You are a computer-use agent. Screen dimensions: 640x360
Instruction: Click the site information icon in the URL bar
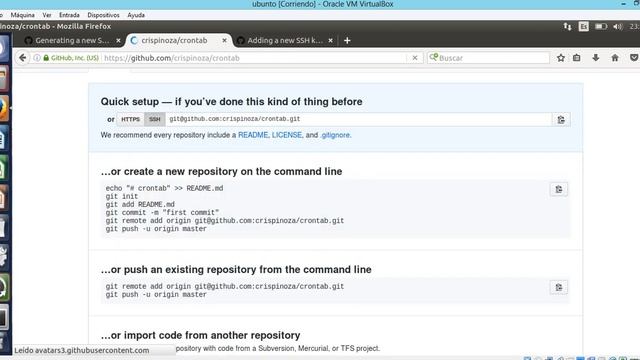(x=37, y=58)
